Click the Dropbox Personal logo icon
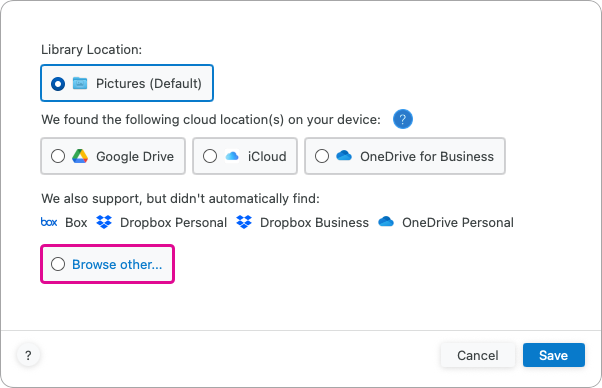Image resolution: width=602 pixels, height=388 pixels. pos(104,222)
